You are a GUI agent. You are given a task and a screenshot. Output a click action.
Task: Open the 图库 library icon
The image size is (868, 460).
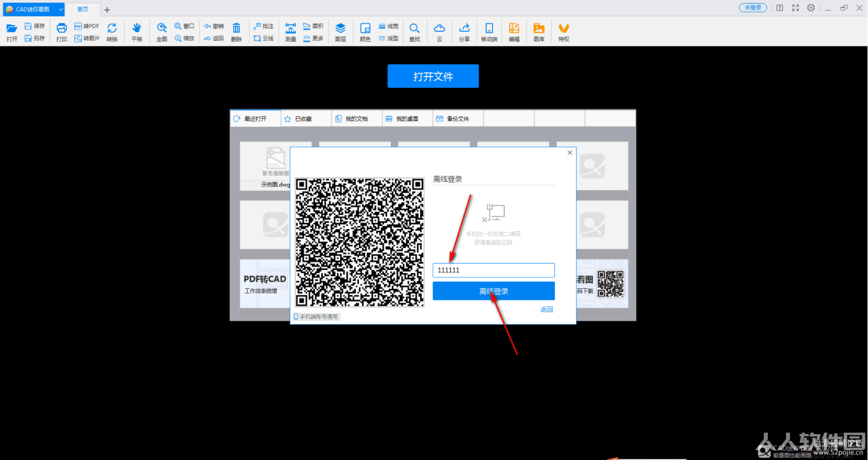pos(539,32)
